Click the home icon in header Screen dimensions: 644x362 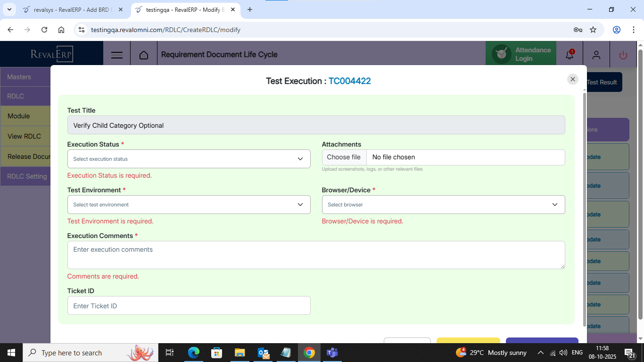coord(144,55)
